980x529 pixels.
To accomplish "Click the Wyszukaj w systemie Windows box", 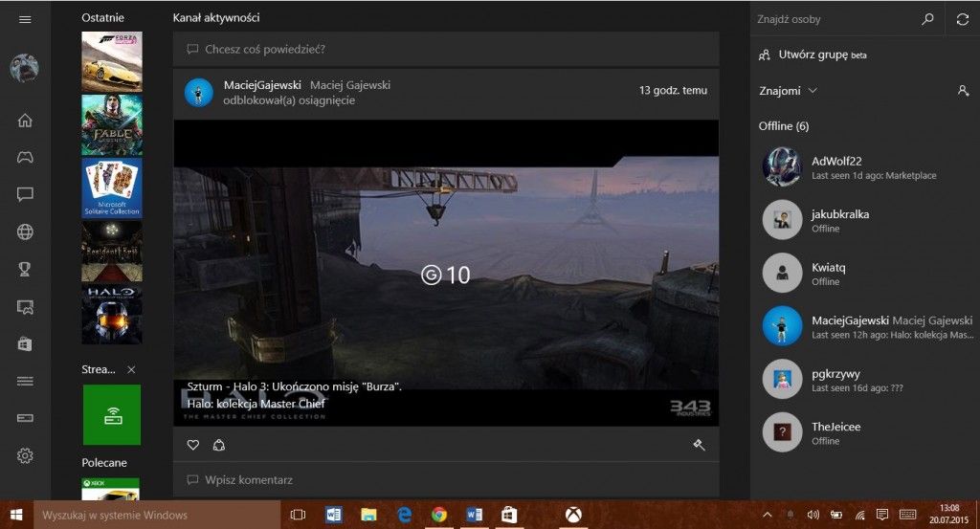I will pos(157,516).
